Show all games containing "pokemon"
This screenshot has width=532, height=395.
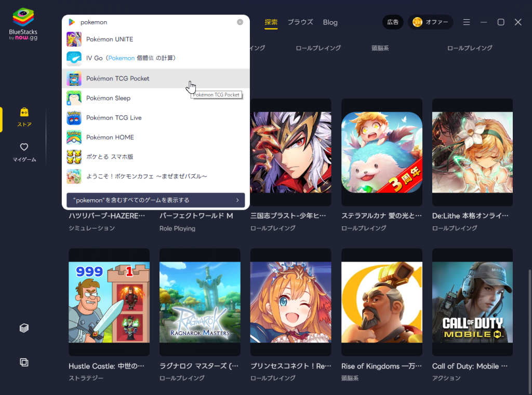pos(155,200)
